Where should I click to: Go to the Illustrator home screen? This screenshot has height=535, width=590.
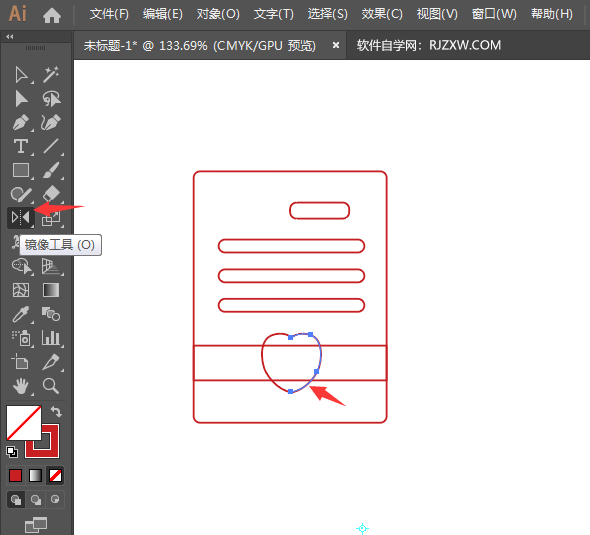click(52, 15)
